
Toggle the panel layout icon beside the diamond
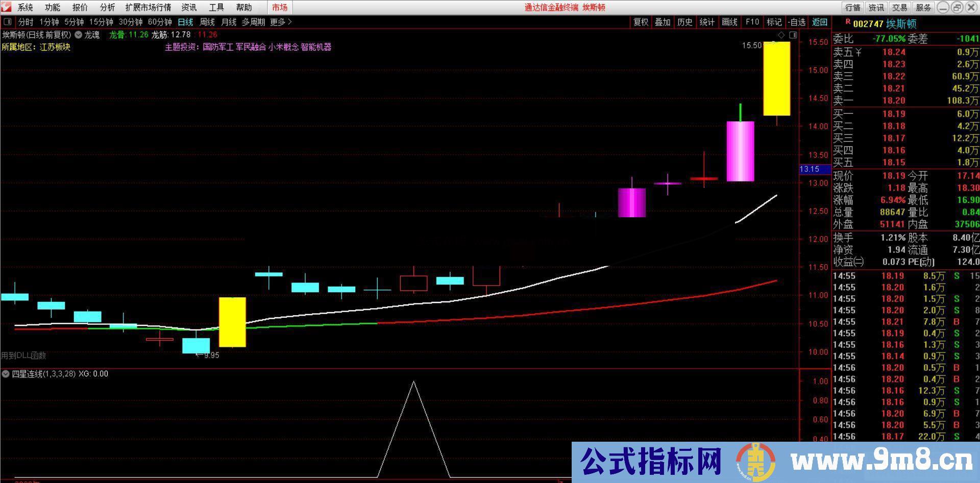(793, 35)
